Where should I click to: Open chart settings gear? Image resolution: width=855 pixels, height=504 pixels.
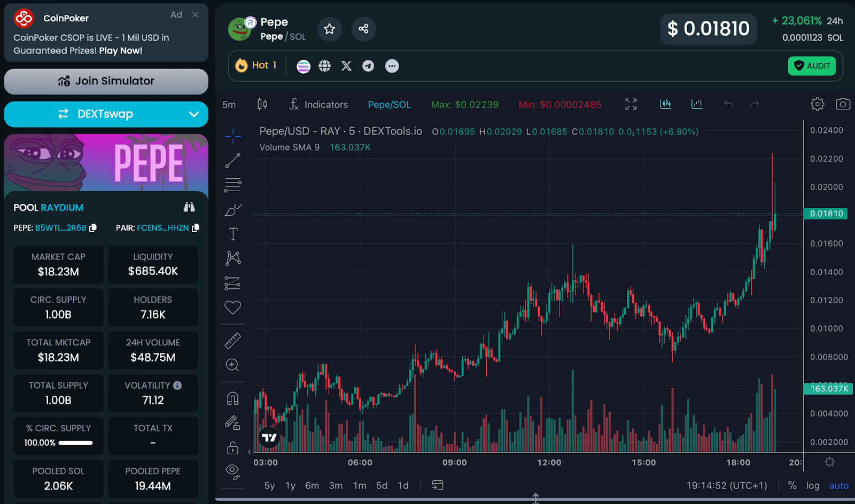[x=818, y=104]
